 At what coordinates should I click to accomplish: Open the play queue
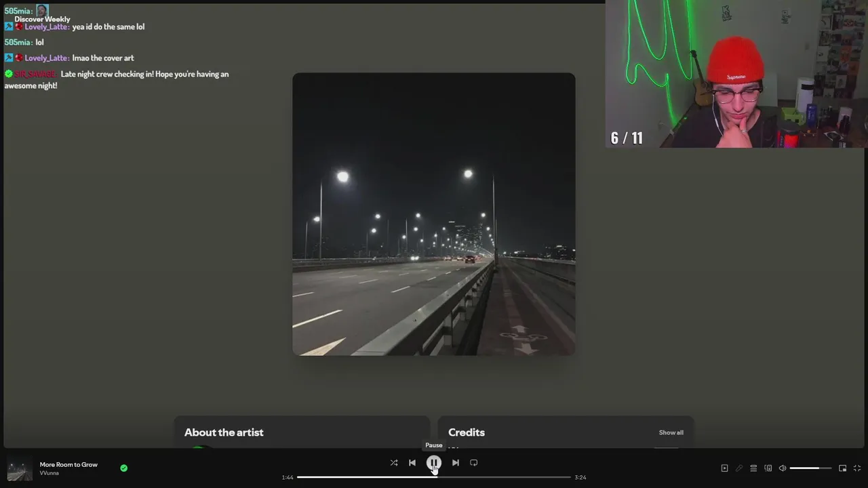[753, 468]
